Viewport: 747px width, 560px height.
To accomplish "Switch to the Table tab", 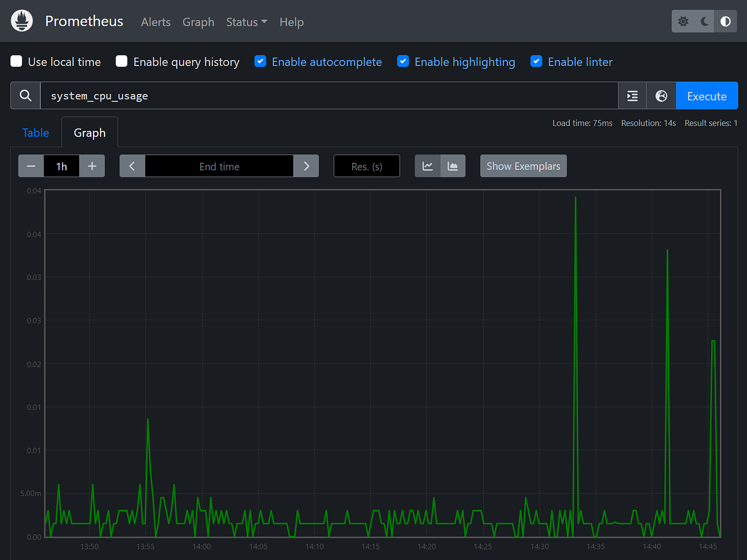I will click(x=35, y=133).
